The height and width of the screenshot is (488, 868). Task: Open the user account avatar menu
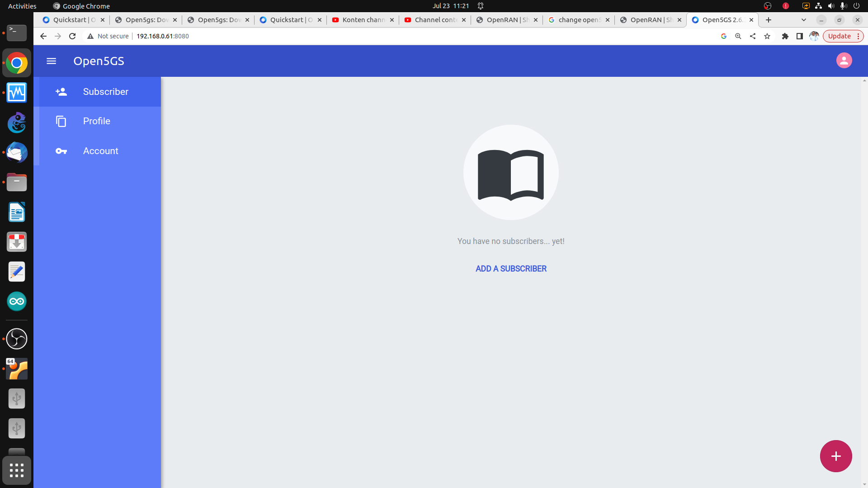[844, 61]
